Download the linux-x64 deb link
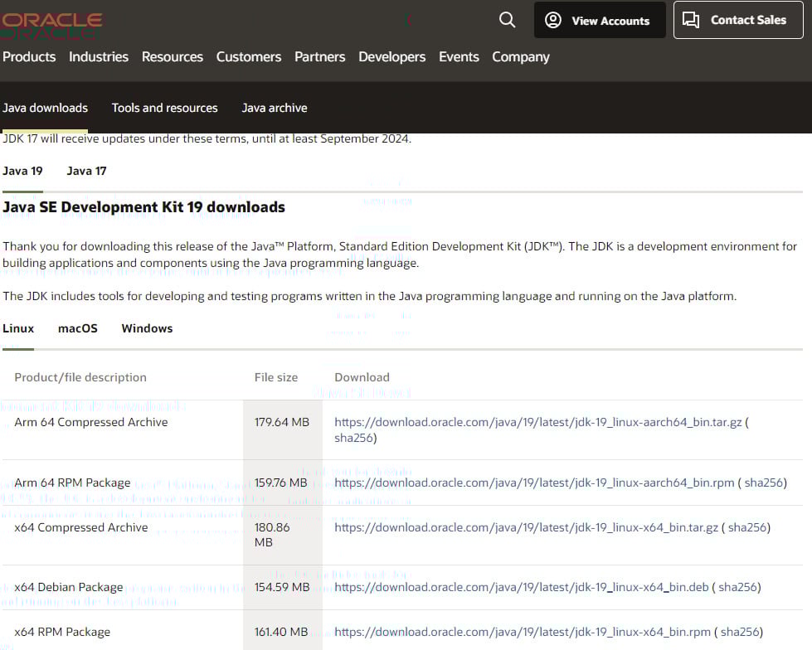The image size is (812, 650). 522,587
